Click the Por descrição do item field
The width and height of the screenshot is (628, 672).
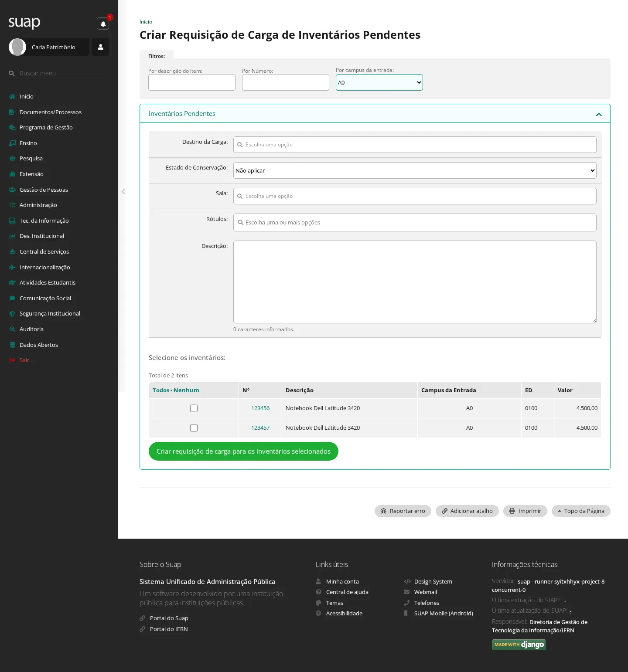[192, 82]
